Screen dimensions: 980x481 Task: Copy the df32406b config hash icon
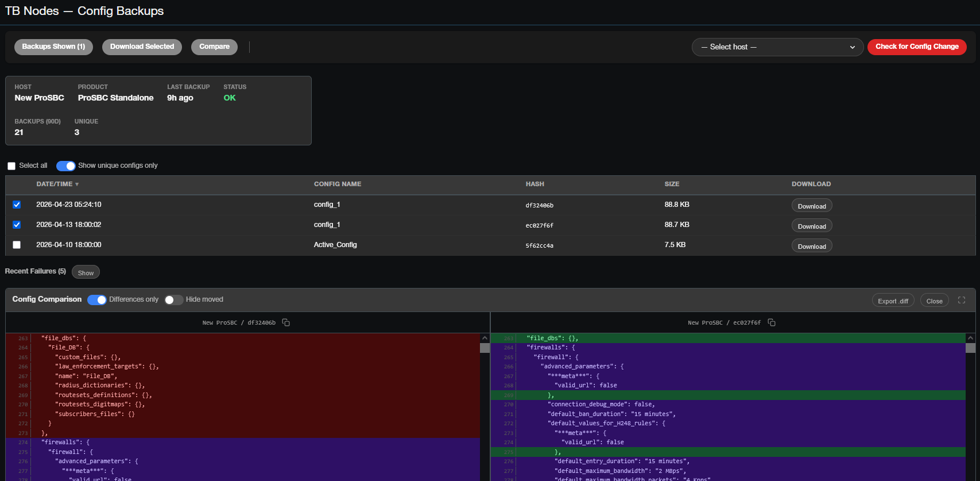pyautogui.click(x=286, y=322)
